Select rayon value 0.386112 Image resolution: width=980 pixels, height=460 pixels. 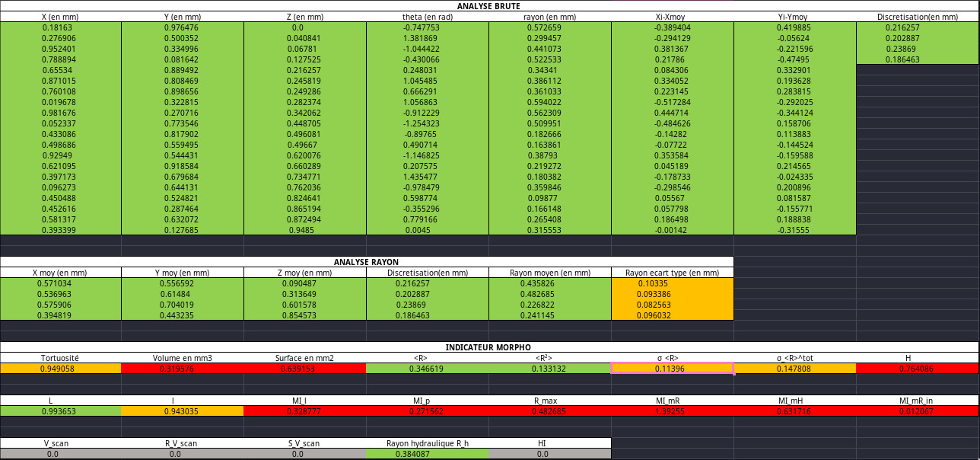click(x=550, y=81)
